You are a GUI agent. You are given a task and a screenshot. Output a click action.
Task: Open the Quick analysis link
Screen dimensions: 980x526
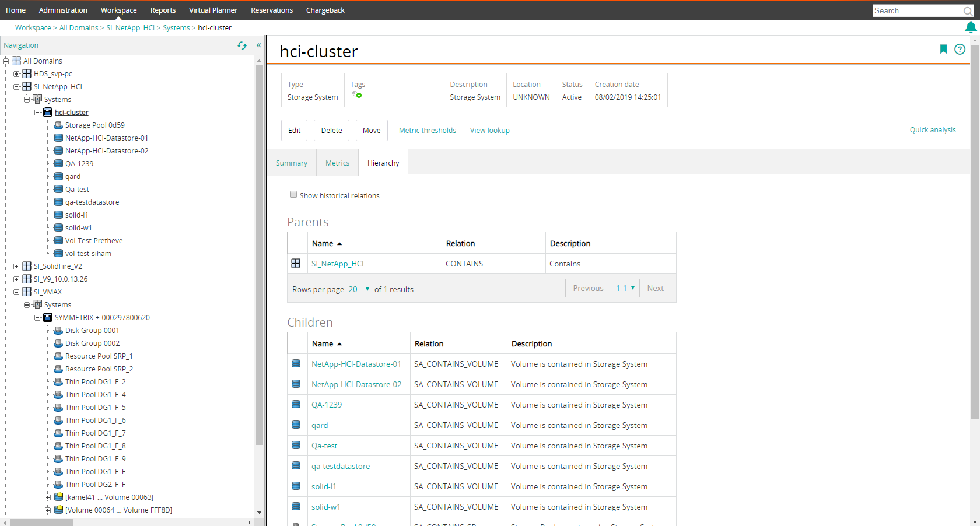(x=933, y=129)
